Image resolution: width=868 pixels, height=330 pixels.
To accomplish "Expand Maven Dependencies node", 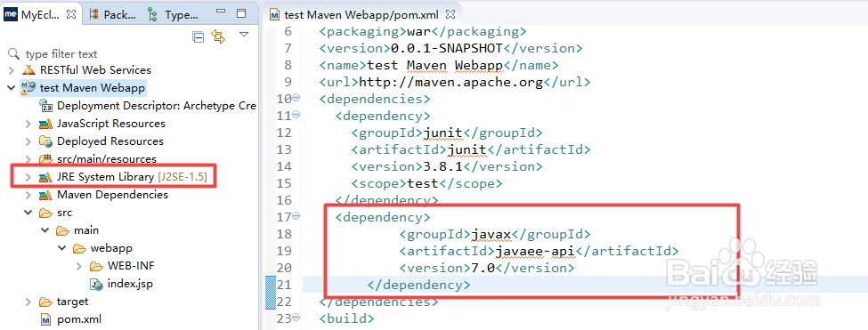I will click(x=28, y=195).
